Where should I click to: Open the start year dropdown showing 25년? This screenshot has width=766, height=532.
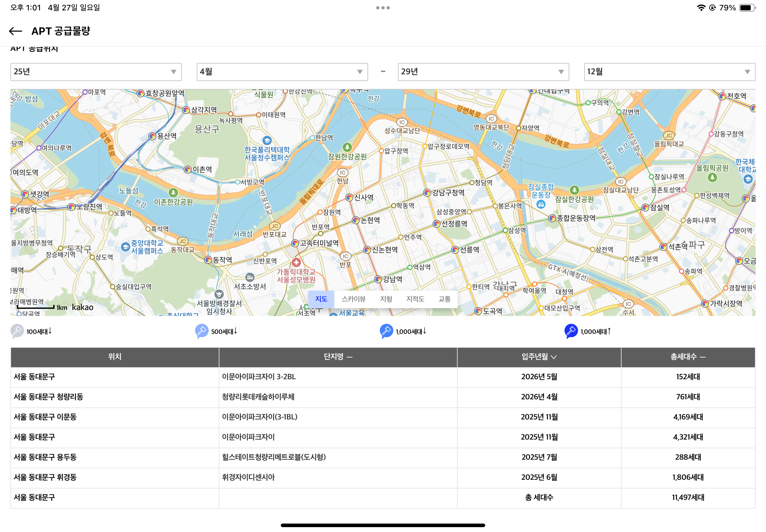point(96,72)
